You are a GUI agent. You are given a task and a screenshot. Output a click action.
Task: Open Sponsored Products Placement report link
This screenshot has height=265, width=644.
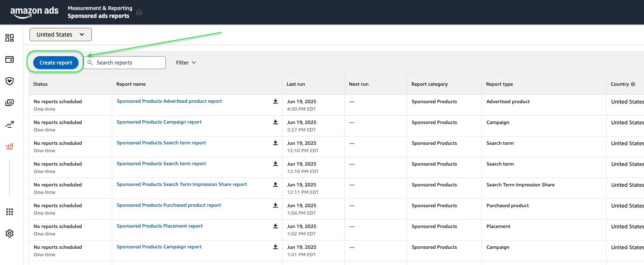160,226
